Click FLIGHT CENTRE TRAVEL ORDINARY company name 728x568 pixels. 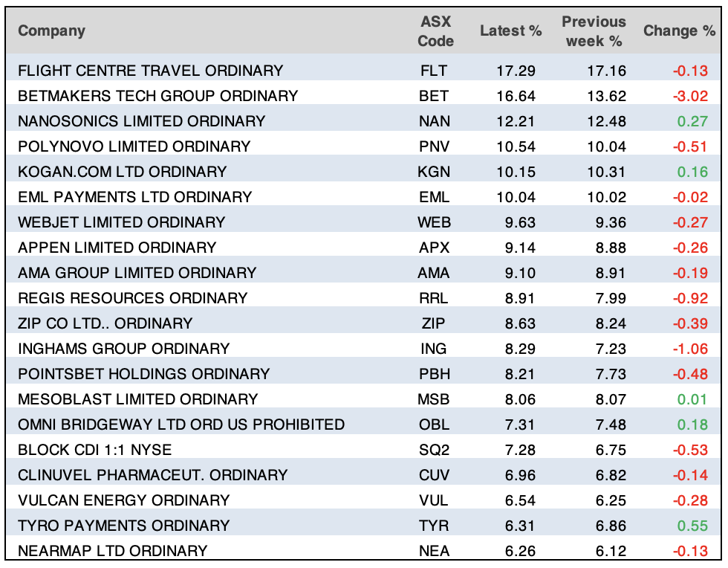[150, 71]
